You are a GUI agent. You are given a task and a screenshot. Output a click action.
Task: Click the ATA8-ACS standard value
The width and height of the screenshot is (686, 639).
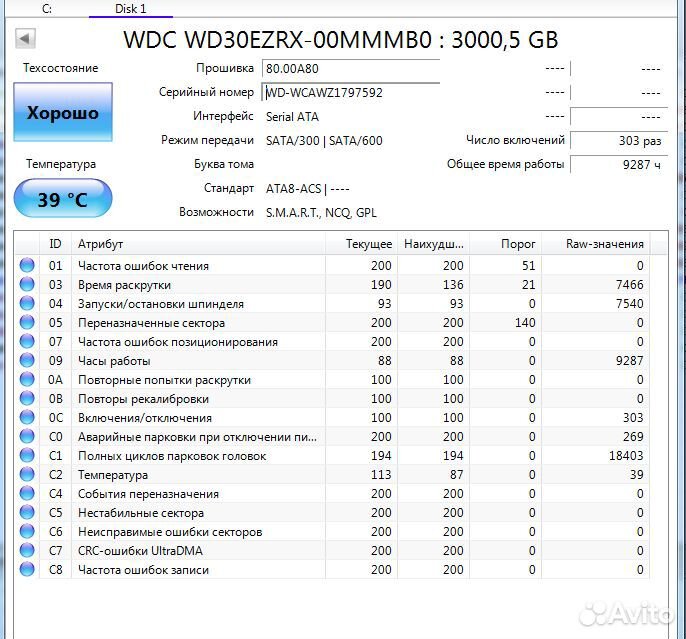294,189
